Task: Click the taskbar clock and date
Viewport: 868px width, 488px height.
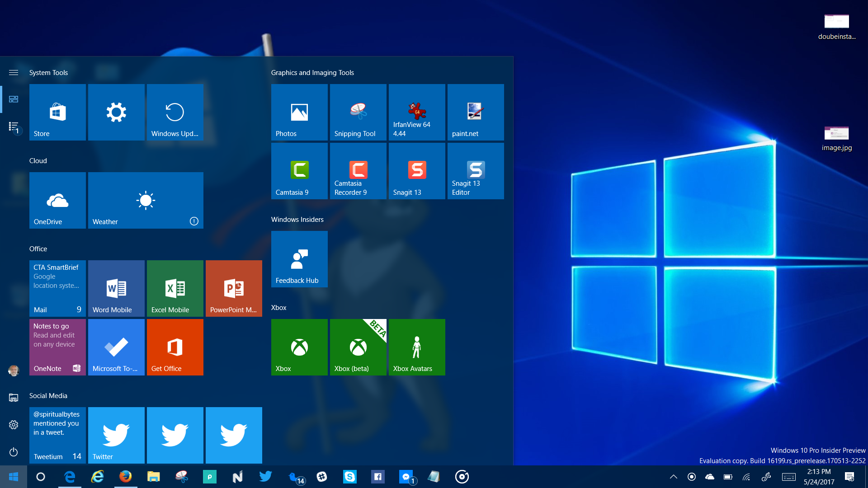Action: (819, 477)
